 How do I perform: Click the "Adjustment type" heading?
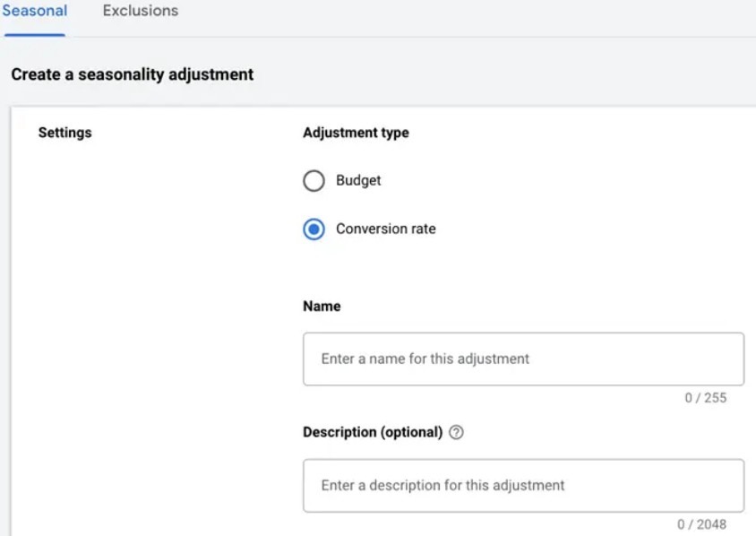pos(356,133)
